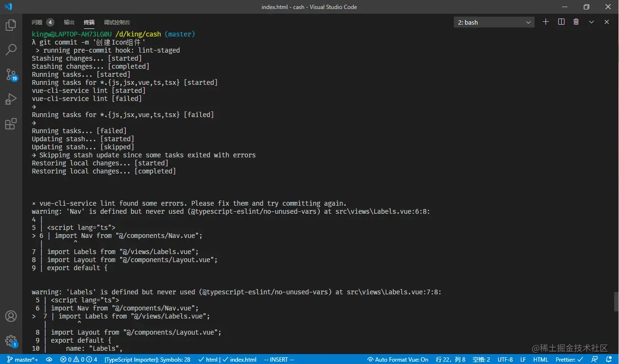The image size is (619, 364).
Task: Toggle Auto Format Vue: On
Action: click(x=398, y=360)
